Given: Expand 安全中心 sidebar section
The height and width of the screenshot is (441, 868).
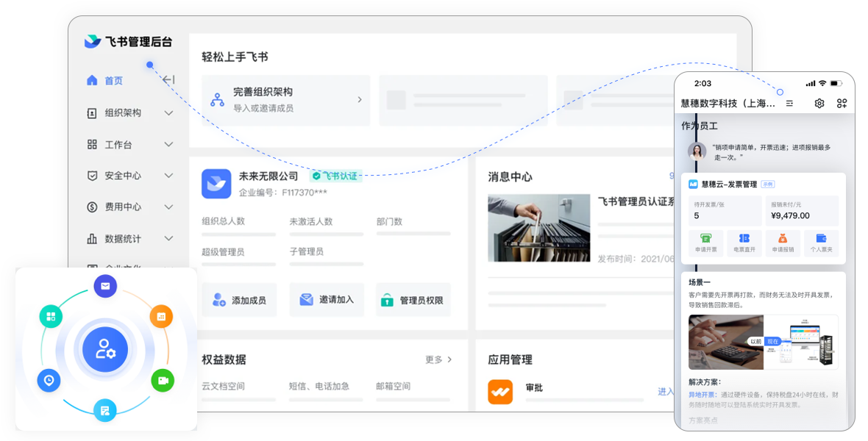Looking at the screenshot, I should coord(168,176).
